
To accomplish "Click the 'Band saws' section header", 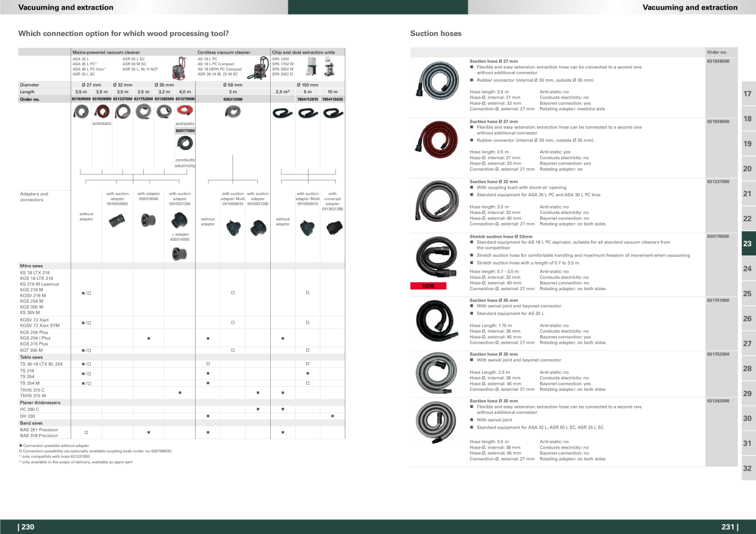I will click(182, 422).
